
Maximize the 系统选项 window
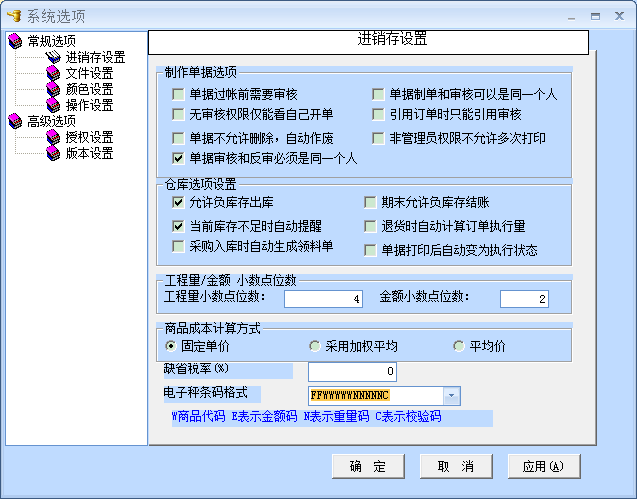click(x=596, y=17)
